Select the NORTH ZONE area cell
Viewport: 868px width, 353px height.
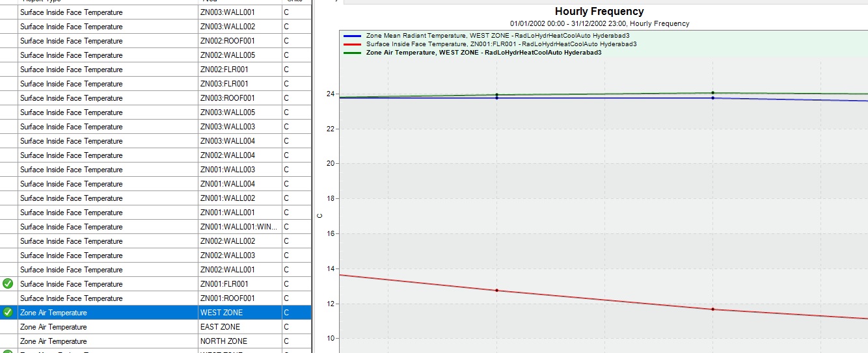[239, 341]
